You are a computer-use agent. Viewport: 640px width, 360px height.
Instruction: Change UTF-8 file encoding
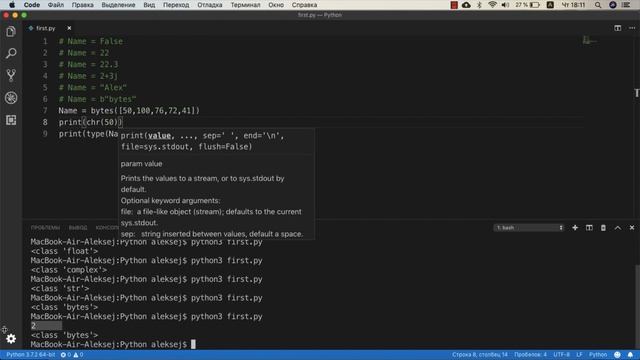[561, 355]
